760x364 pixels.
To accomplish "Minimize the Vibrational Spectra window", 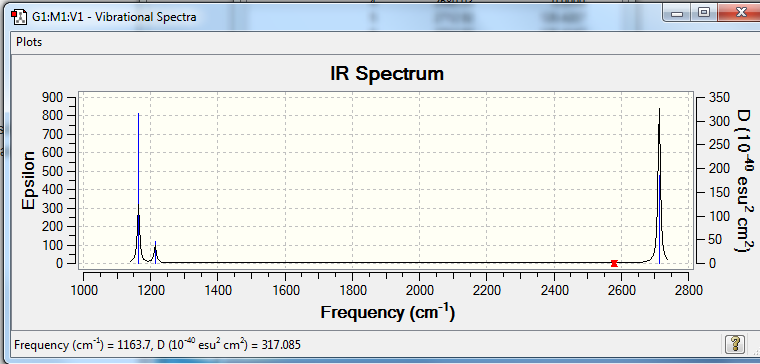I will coord(677,13).
